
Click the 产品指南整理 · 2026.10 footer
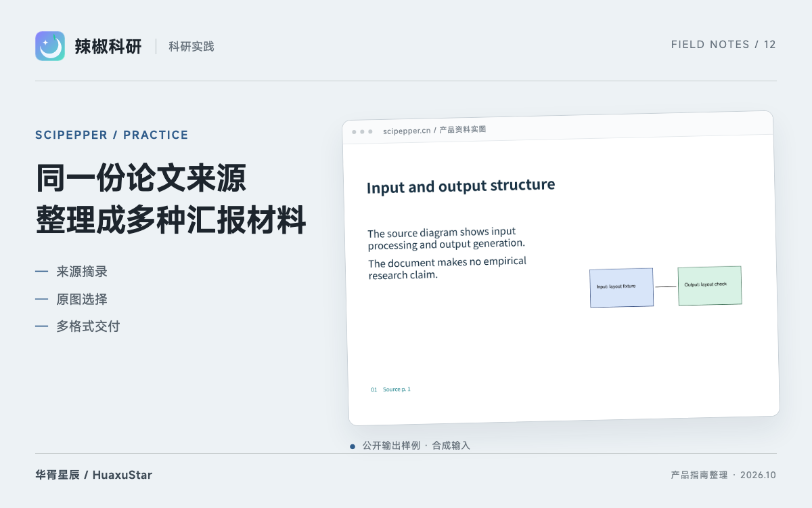point(723,475)
